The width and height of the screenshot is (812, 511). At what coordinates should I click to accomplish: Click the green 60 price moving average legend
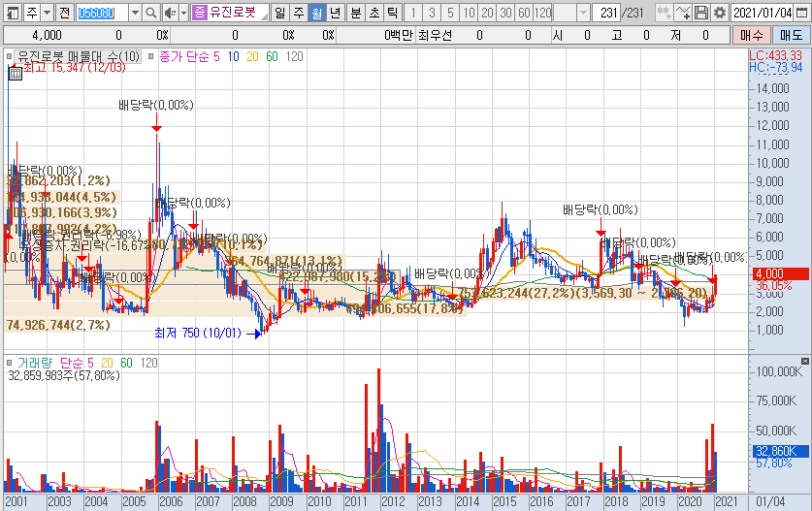pos(272,56)
